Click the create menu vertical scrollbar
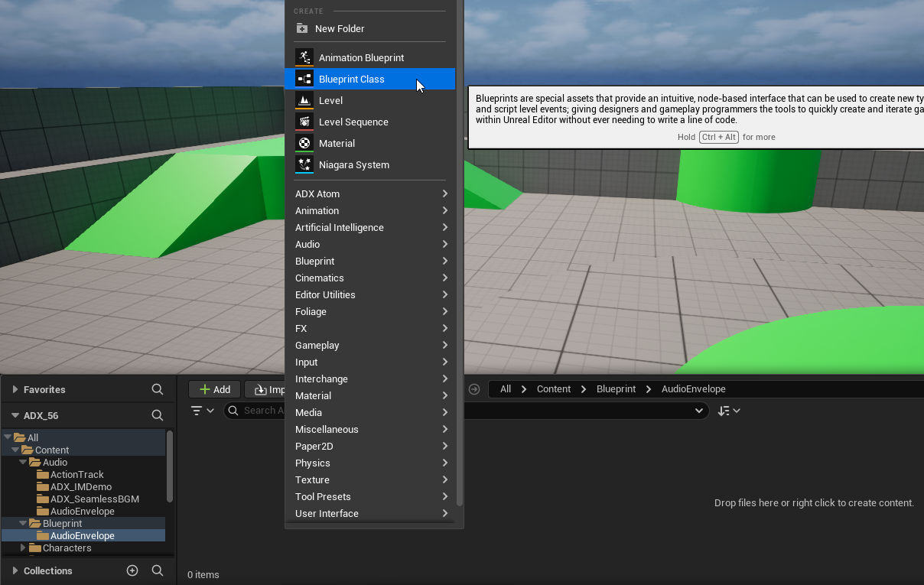 459,252
